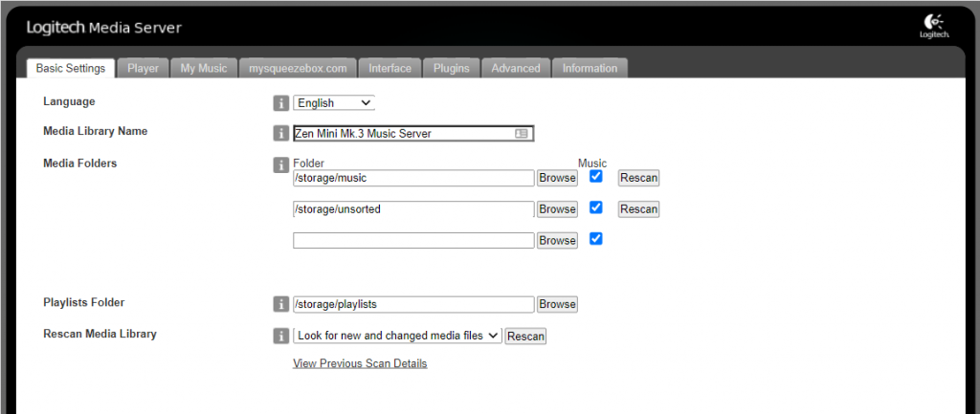Open the My Music tab
Image resolution: width=980 pixels, height=414 pixels.
pos(204,68)
